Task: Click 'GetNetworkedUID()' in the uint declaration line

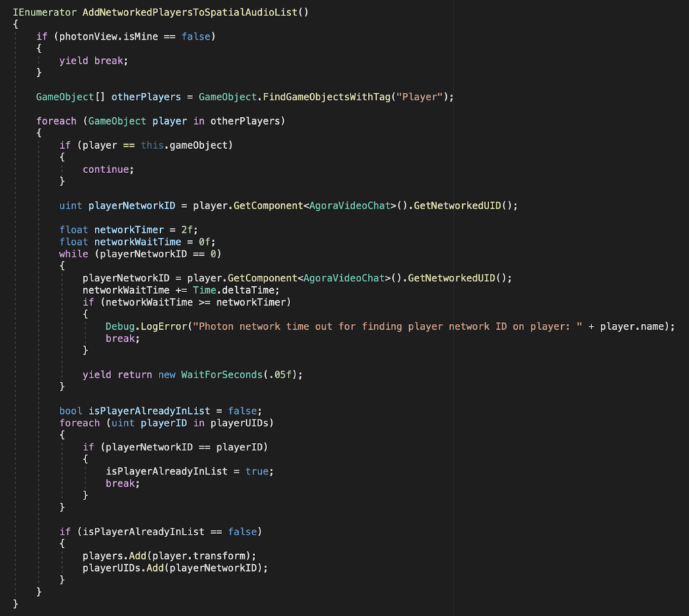Action: coord(463,206)
